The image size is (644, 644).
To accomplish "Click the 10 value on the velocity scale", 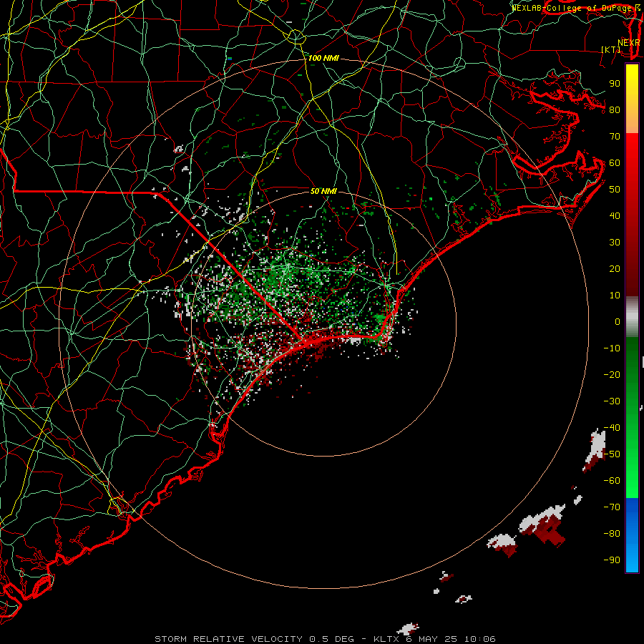I will pos(615,296).
